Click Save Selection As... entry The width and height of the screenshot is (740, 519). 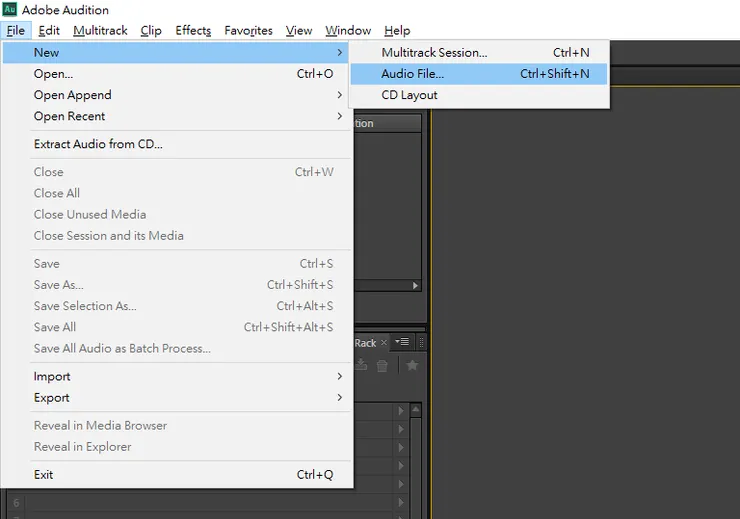coord(177,306)
